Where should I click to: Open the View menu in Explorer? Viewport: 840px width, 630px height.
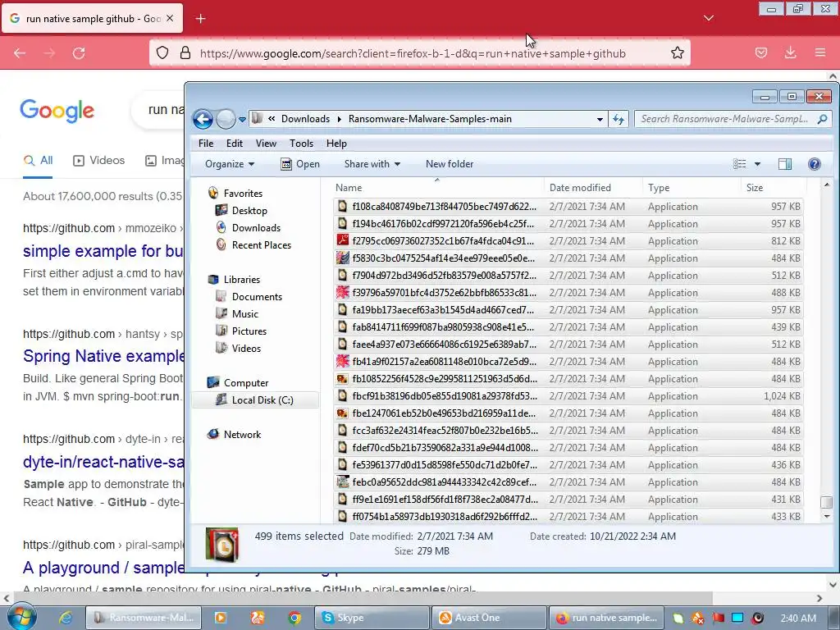pyautogui.click(x=266, y=143)
